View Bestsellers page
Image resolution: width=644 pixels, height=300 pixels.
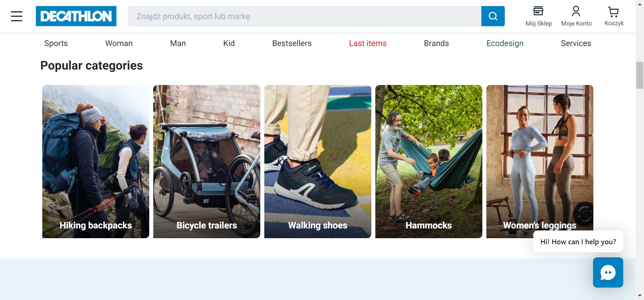pyautogui.click(x=292, y=43)
